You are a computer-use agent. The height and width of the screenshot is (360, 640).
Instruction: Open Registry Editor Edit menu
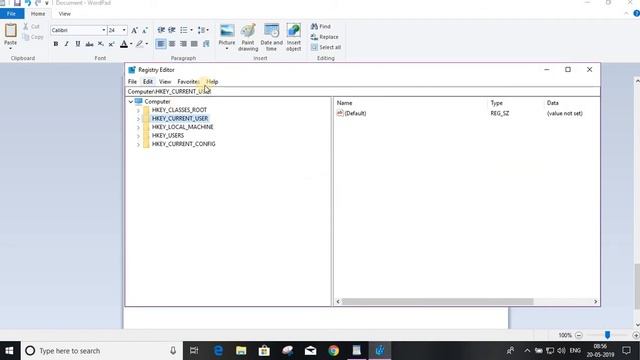(x=148, y=82)
